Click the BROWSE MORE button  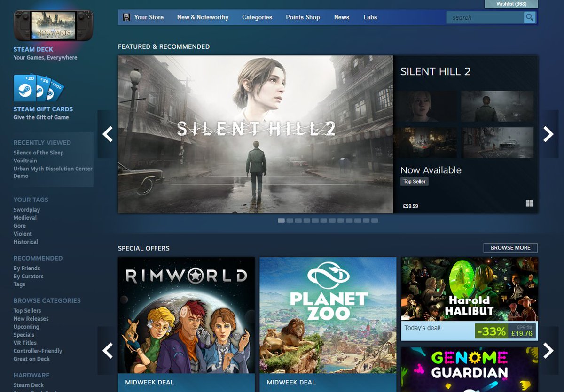click(x=510, y=248)
